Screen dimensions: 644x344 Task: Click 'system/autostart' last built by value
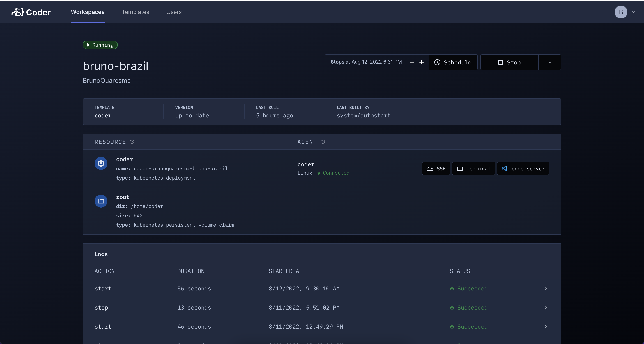pos(364,115)
